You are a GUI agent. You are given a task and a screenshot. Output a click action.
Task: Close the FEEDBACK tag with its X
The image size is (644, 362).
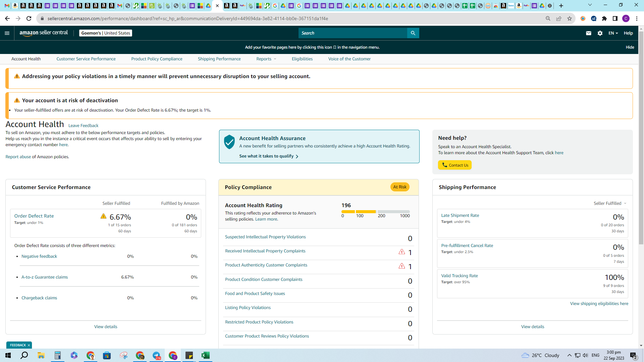coord(29,345)
